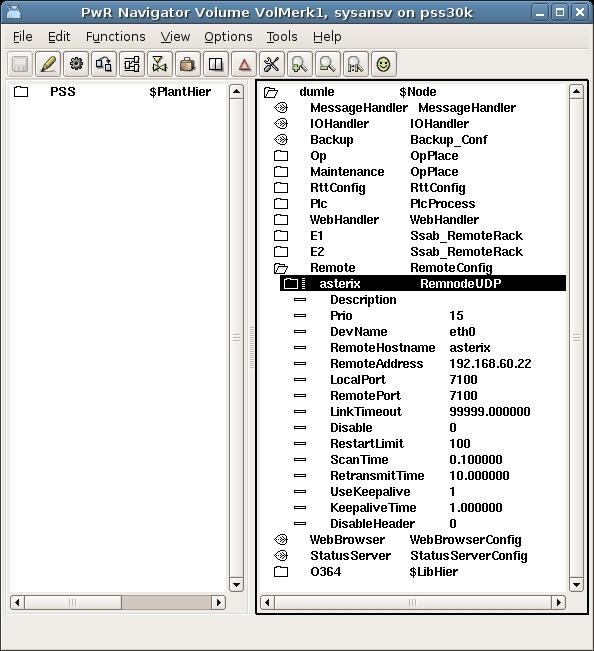594x651 pixels.
Task: Expand the PSS $PlantHier folder
Action: click(x=21, y=92)
